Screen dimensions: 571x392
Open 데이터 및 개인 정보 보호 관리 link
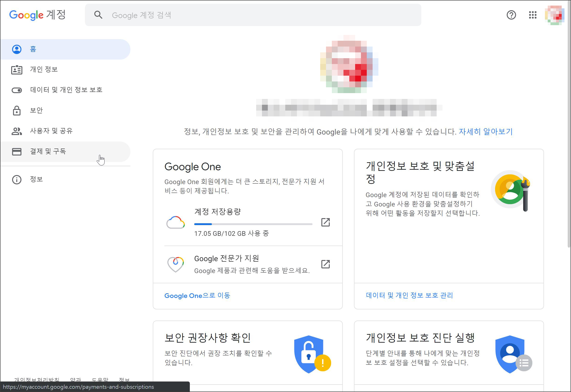coord(409,295)
